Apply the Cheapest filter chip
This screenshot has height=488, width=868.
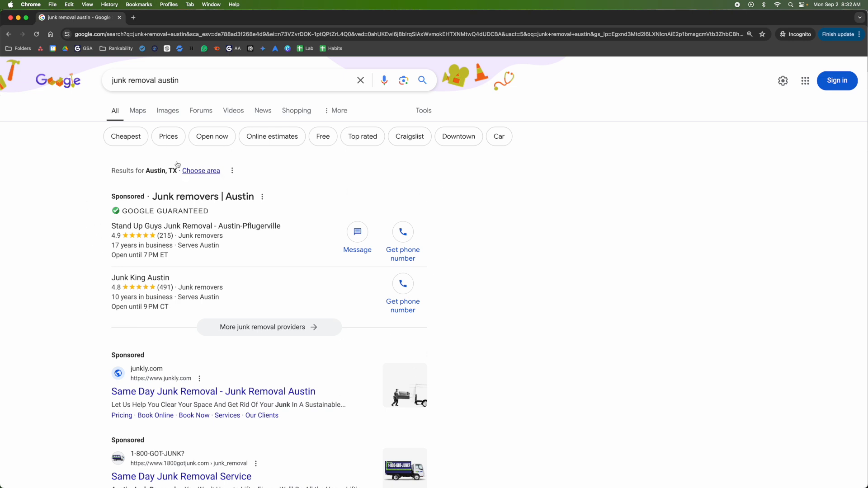point(126,136)
